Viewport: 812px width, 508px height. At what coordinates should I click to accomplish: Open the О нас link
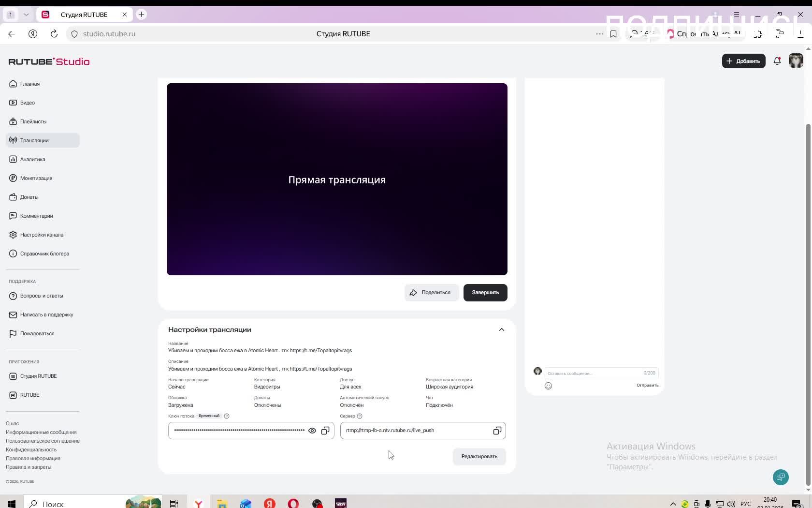coord(13,423)
